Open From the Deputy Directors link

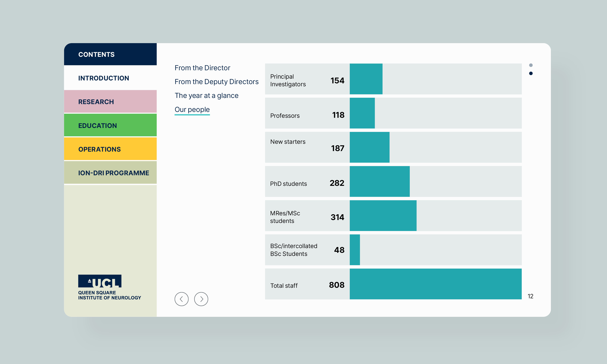216,82
